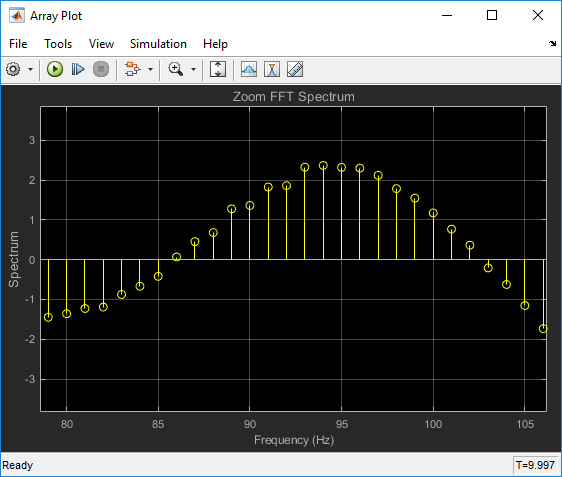Toggle Peak Finder measurement panel
Screen dimensions: 562x477
tap(249, 69)
